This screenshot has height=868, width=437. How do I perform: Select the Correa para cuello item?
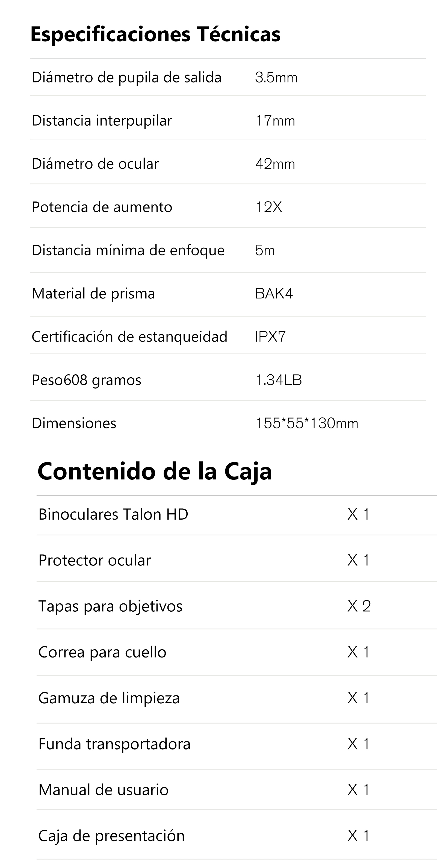[102, 652]
